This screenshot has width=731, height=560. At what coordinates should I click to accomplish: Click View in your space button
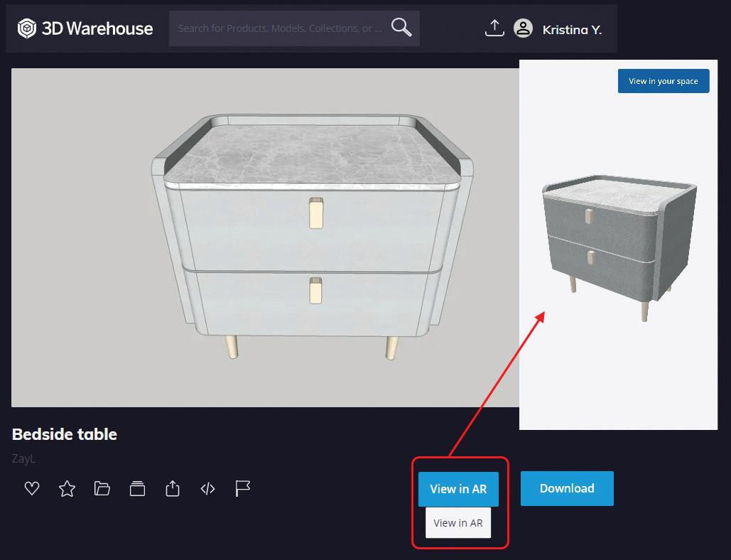[664, 81]
